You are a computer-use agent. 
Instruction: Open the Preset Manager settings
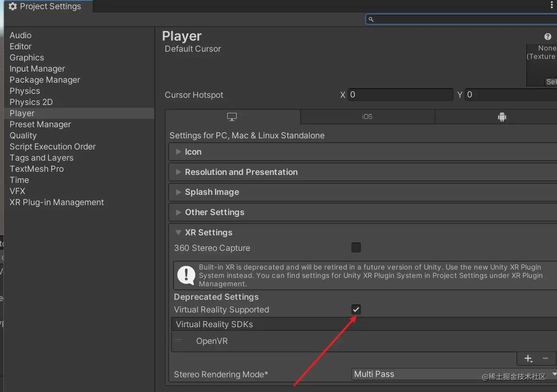(40, 124)
